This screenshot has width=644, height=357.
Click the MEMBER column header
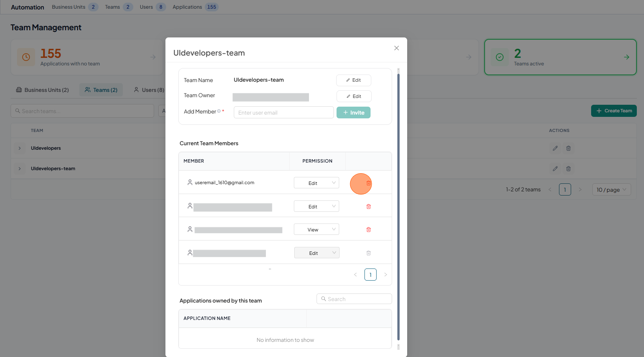(x=194, y=161)
